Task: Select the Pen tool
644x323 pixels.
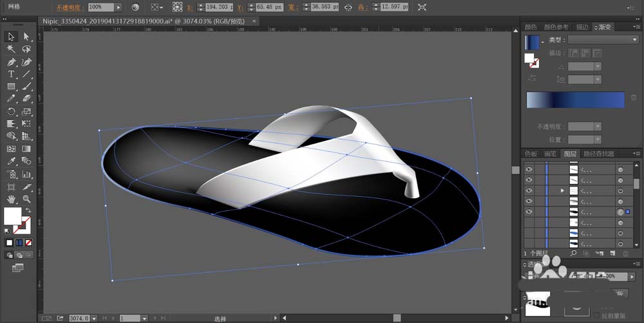Action: pos(12,62)
